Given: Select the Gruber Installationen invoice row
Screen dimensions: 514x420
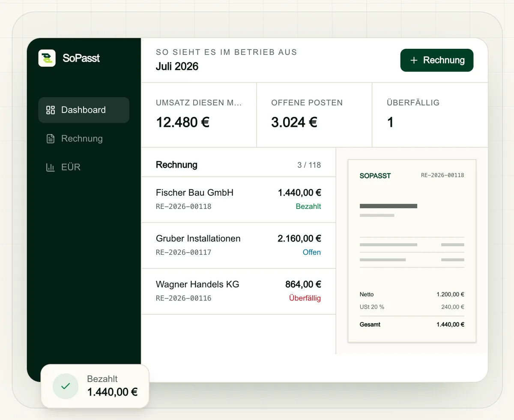Looking at the screenshot, I should tap(239, 245).
